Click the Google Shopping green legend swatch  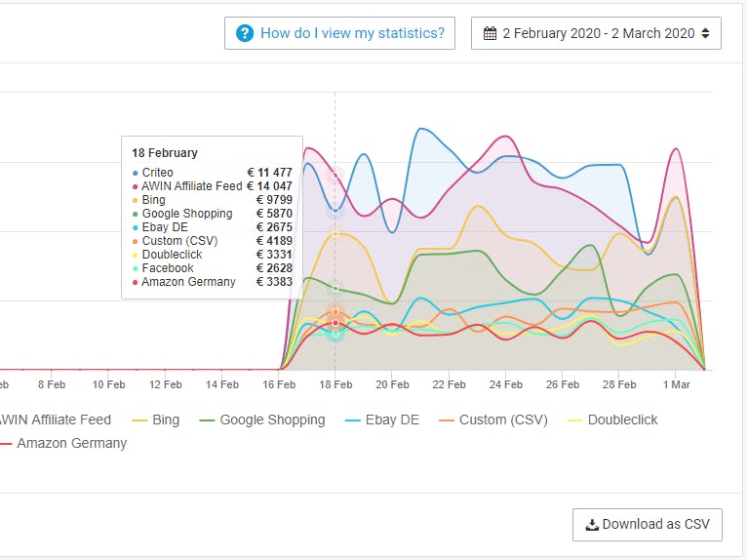click(x=208, y=420)
